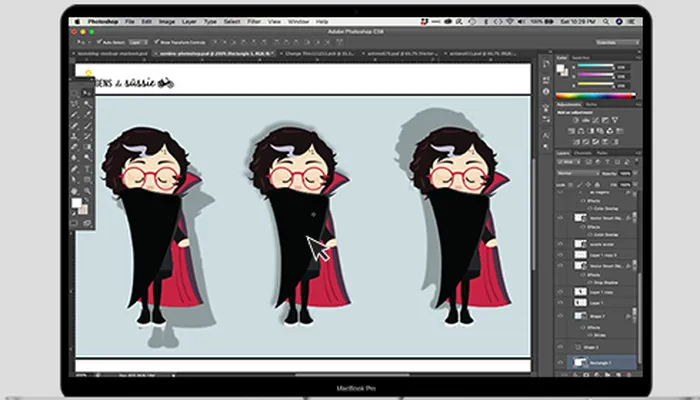Image resolution: width=700 pixels, height=400 pixels.
Task: Select the Lasso tool
Action: [75, 104]
